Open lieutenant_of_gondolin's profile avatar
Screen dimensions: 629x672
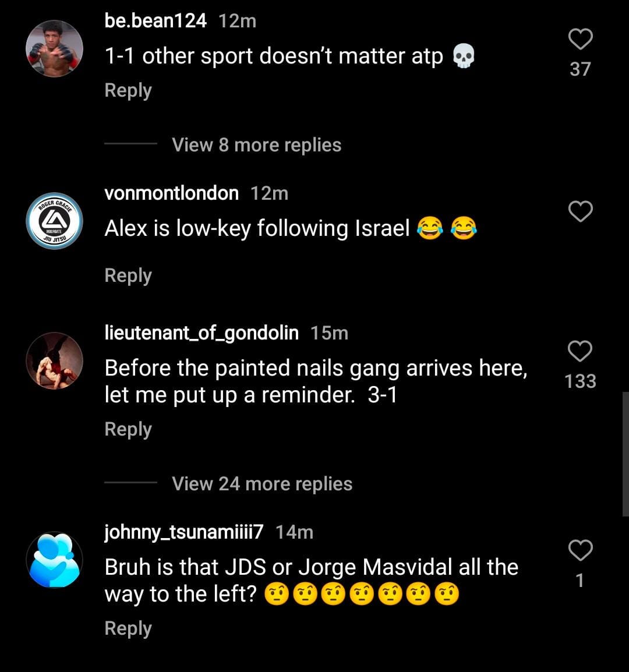(55, 361)
